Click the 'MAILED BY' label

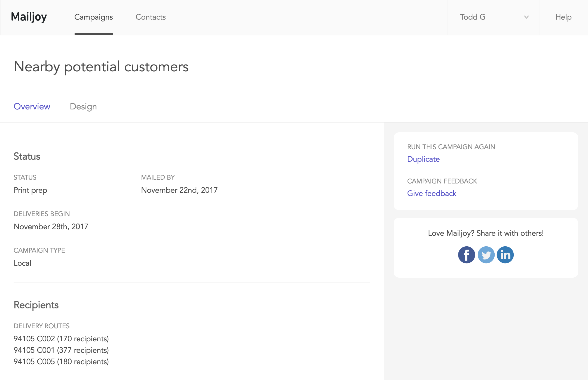coord(158,177)
